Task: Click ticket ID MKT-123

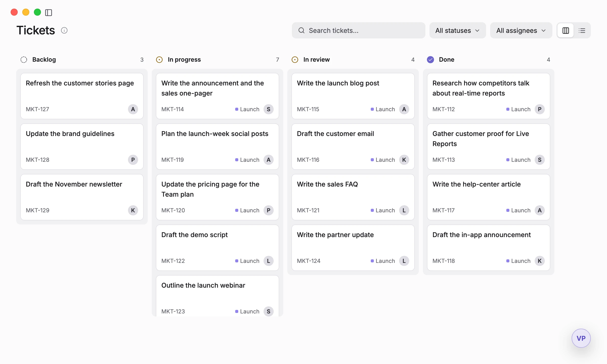Action: (x=173, y=311)
